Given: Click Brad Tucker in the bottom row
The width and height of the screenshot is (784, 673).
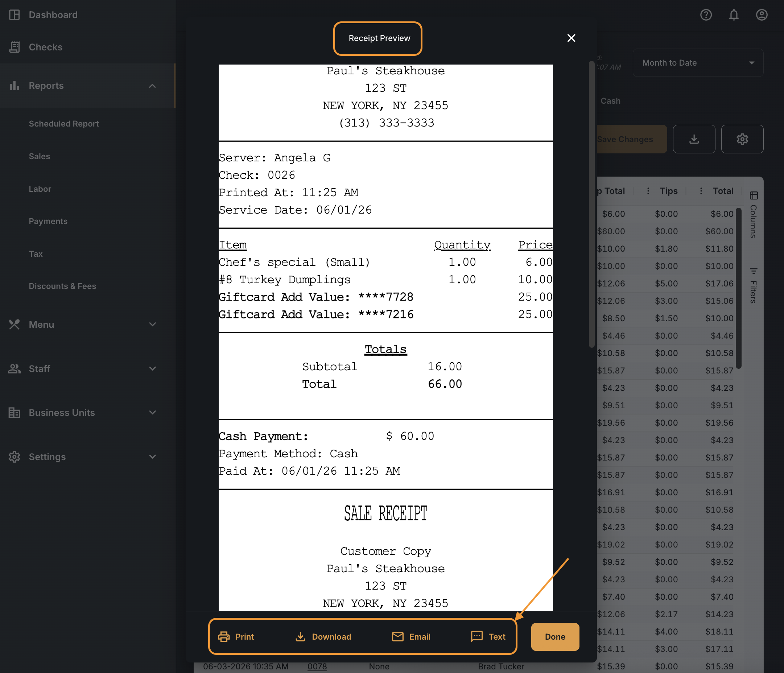Looking at the screenshot, I should [500, 666].
